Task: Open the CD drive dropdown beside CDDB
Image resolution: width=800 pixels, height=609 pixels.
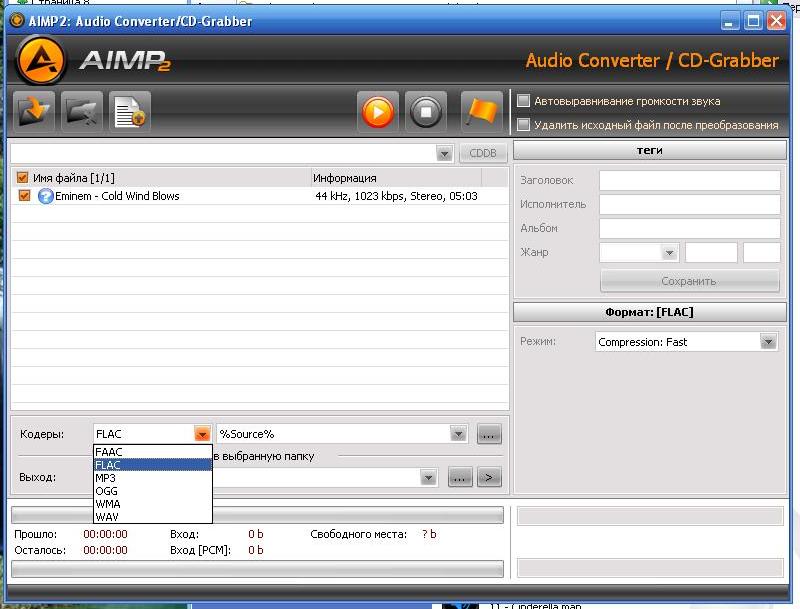Action: point(444,153)
